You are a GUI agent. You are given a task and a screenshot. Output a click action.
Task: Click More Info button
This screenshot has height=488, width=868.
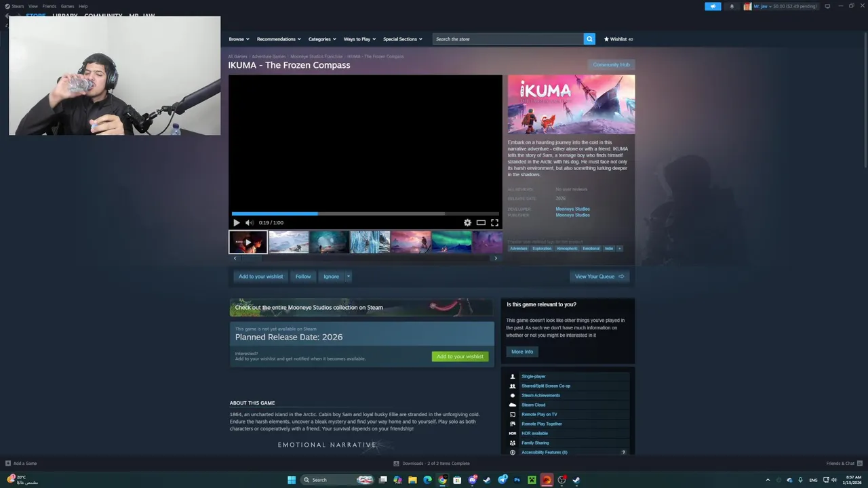522,352
